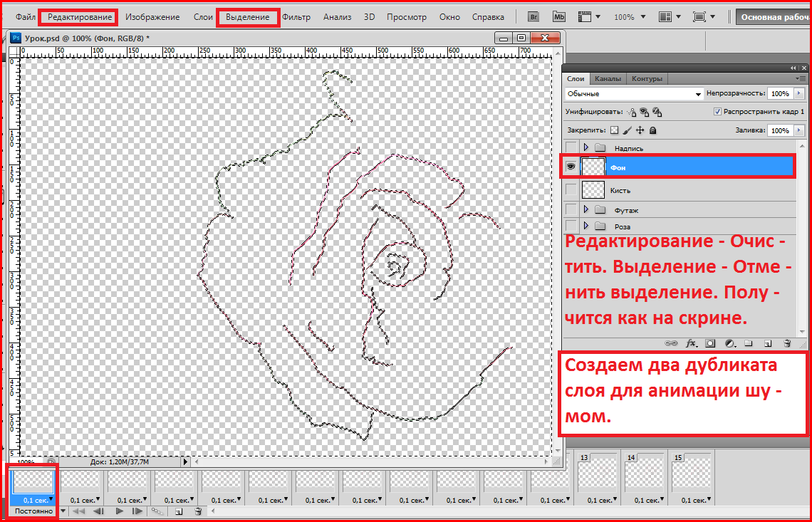Click Unify layer visibility icon
Image resolution: width=812 pixels, height=522 pixels.
pos(644,112)
